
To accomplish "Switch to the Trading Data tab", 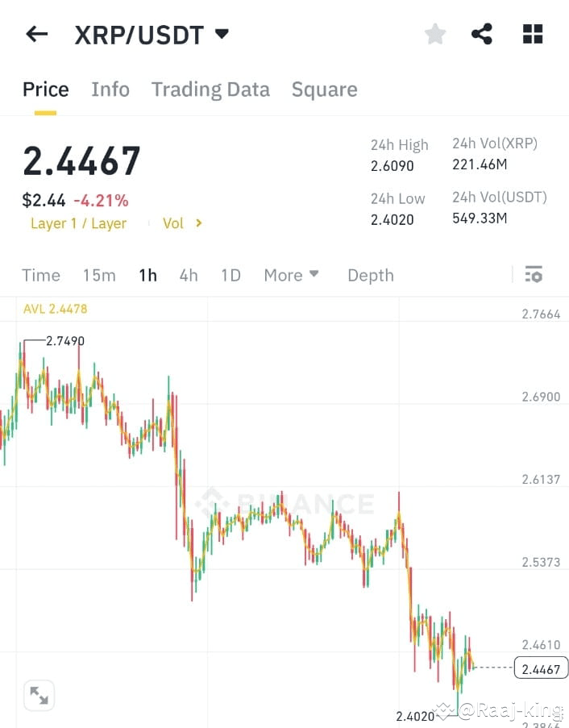I will pyautogui.click(x=210, y=89).
